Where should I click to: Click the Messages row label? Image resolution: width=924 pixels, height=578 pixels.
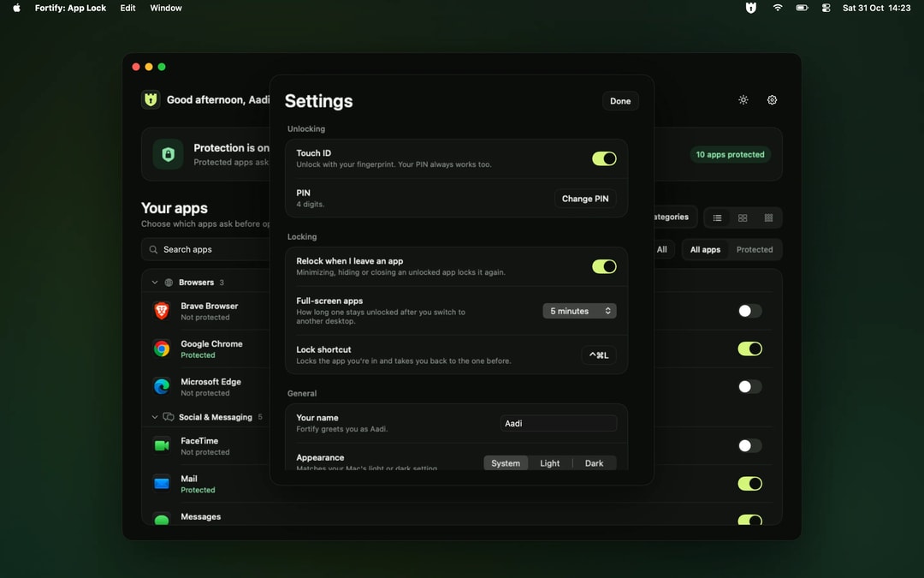[x=200, y=516]
